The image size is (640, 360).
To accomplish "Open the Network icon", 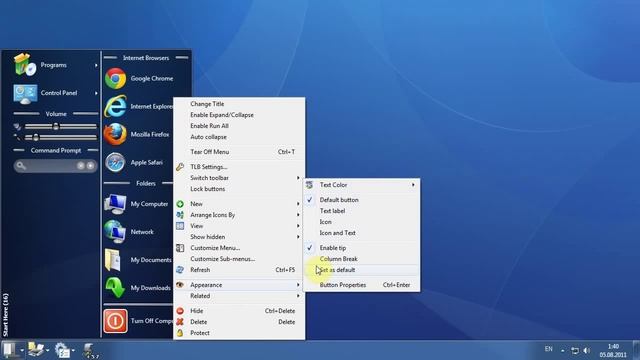I will click(115, 232).
